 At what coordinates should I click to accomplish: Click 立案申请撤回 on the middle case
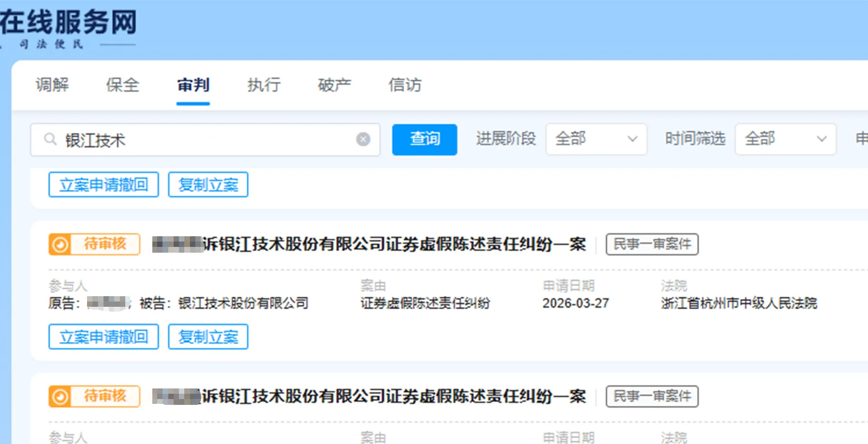tap(103, 337)
